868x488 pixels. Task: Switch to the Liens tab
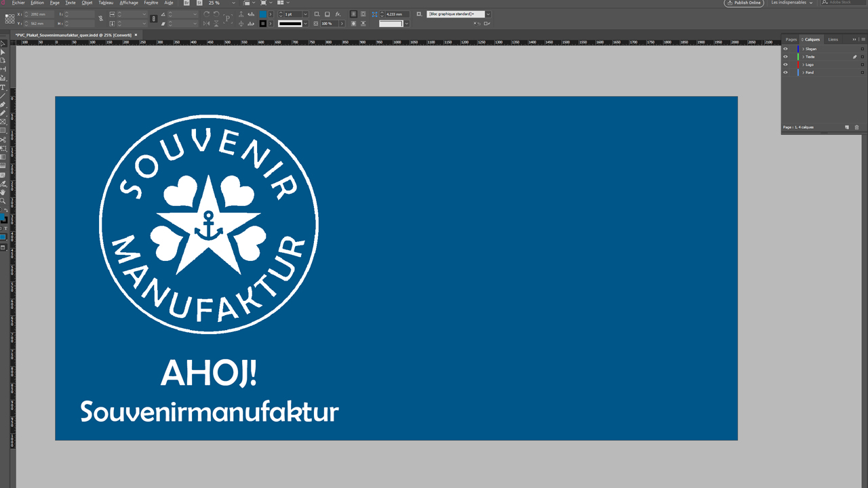(833, 39)
